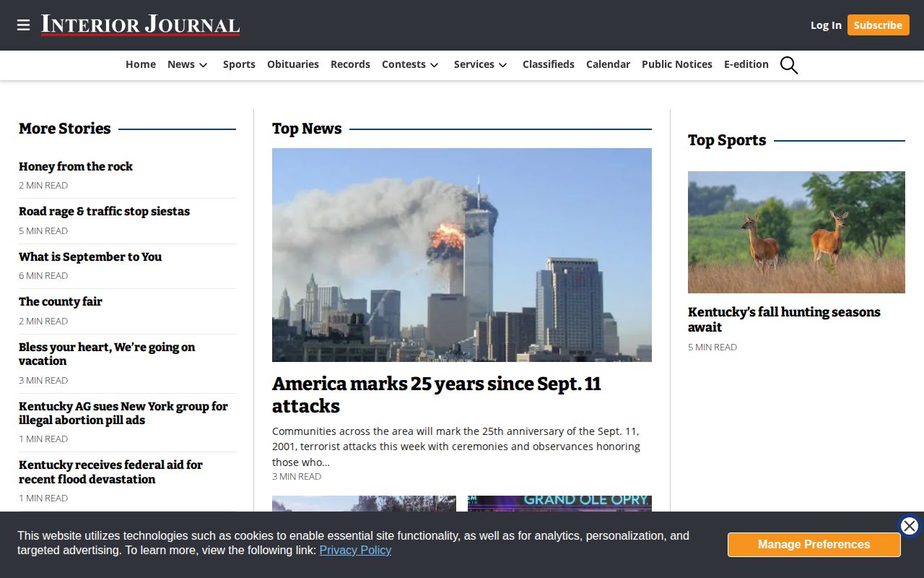Read 'The county fair' story
924x578 pixels.
[61, 301]
